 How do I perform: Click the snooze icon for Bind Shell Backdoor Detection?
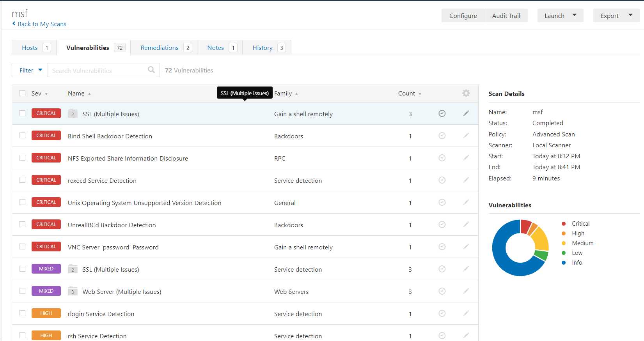click(x=442, y=136)
